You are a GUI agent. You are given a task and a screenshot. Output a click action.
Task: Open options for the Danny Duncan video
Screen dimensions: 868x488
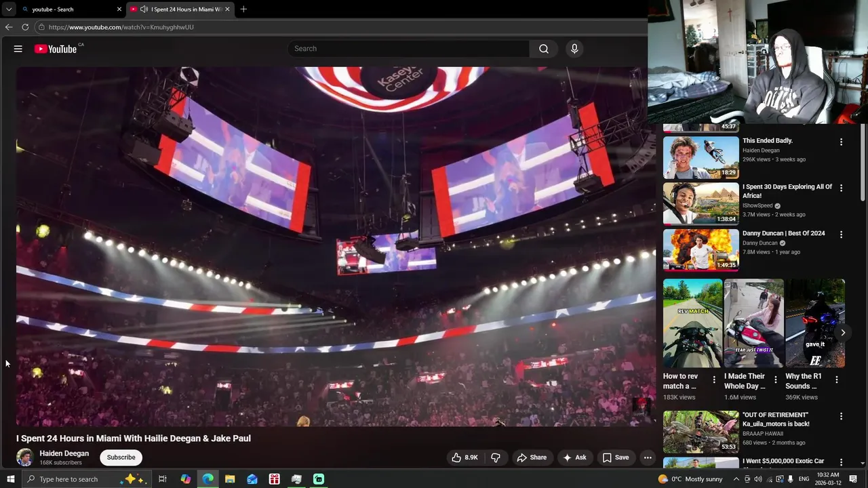[x=841, y=235]
